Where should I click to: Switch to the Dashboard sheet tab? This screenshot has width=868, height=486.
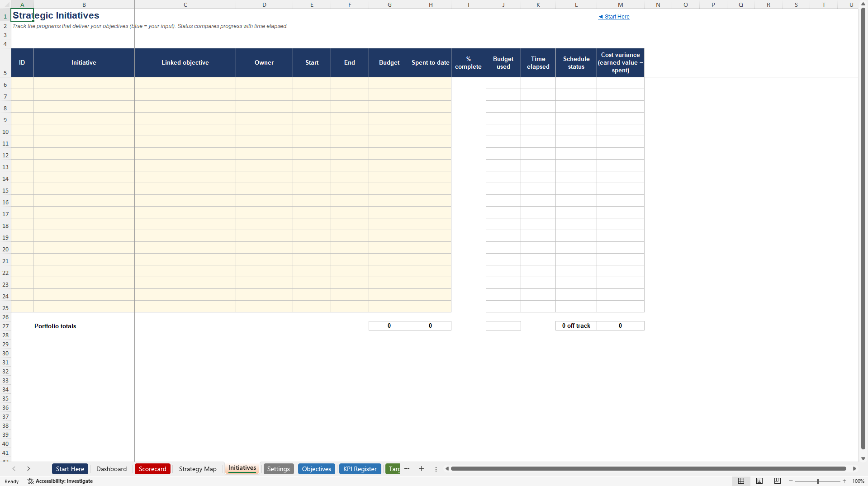[111, 469]
